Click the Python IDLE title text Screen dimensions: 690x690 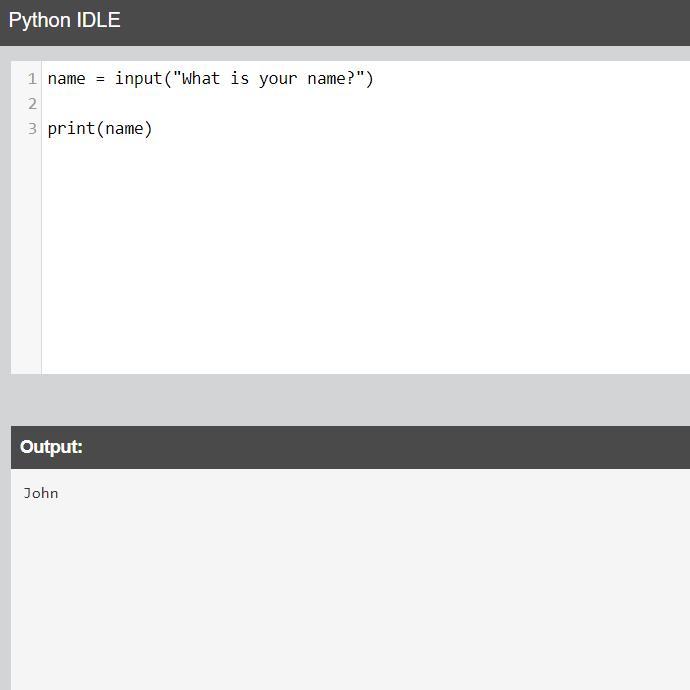[64, 21]
